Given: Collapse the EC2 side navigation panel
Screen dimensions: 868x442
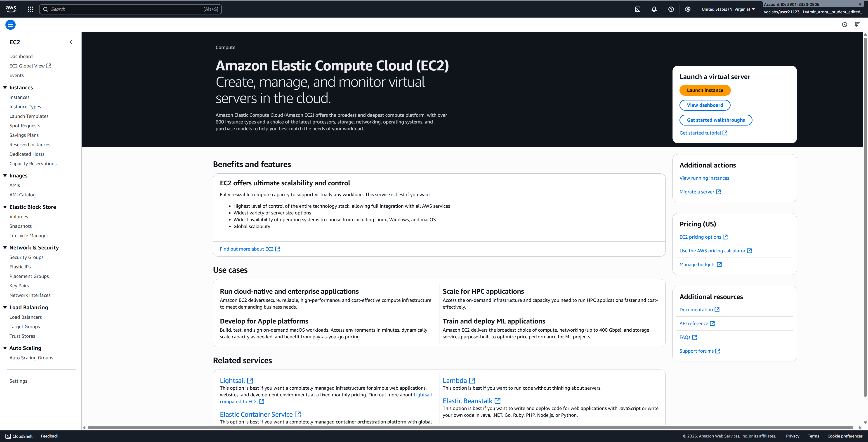Looking at the screenshot, I should click(x=71, y=42).
